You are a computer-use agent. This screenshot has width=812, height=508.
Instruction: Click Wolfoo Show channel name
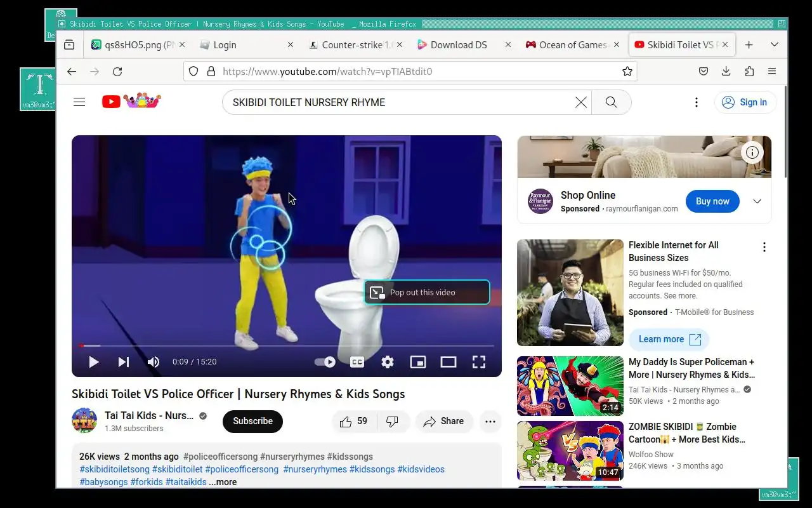click(651, 454)
